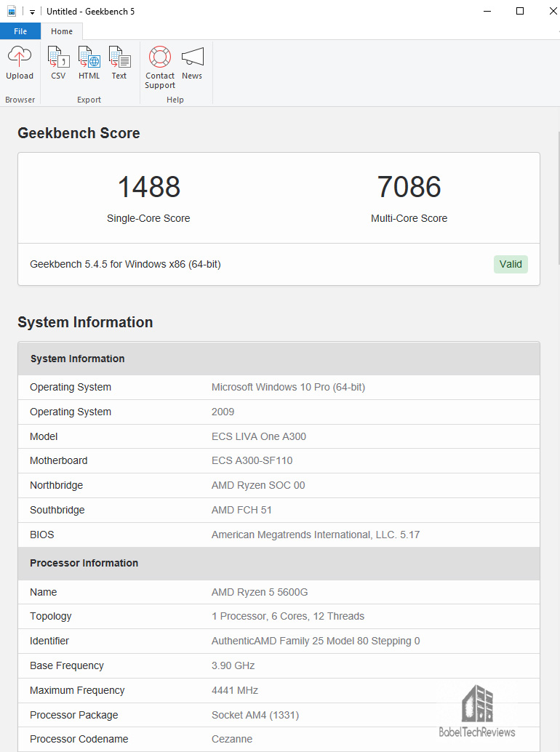Open the quick access toolbar dropdown arrow
The width and height of the screenshot is (560, 752).
coord(32,12)
